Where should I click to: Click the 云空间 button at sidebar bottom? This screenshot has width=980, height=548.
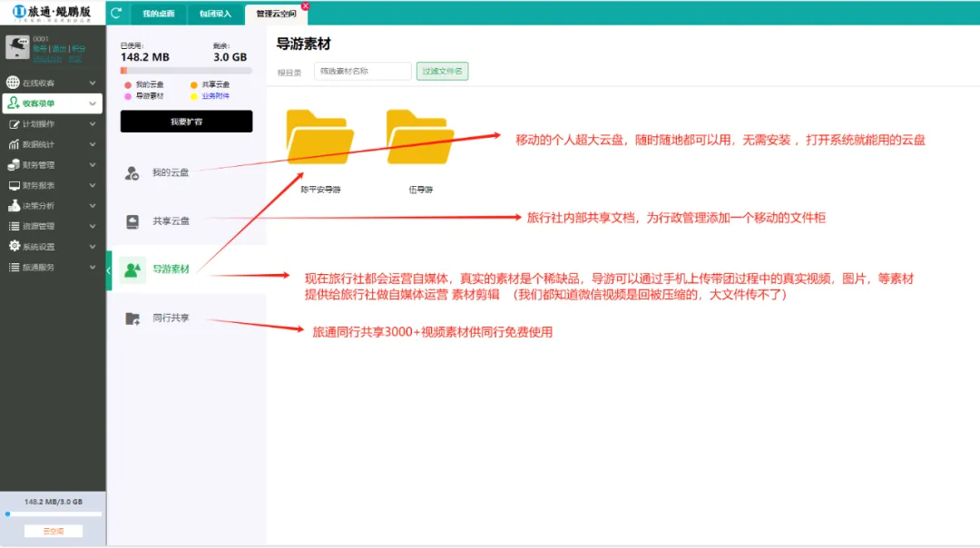click(x=54, y=531)
